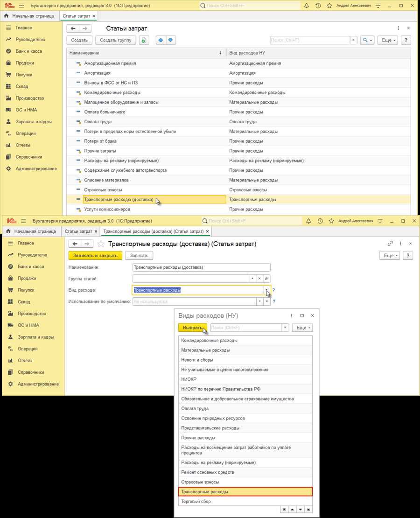Focus search field in Статьи затрат list
Image resolution: width=420 pixels, height=518 pixels.
[x=309, y=40]
